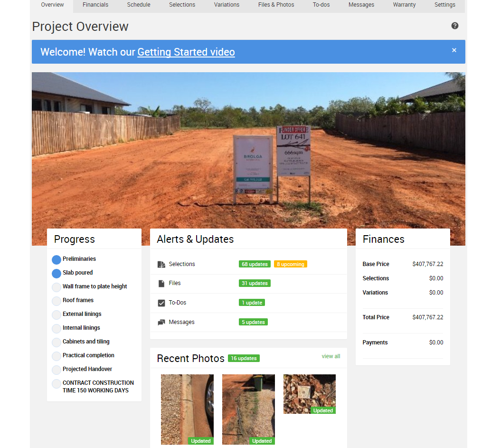Click the Messages chat icon
Image resolution: width=491 pixels, height=448 pixels.
tap(161, 323)
